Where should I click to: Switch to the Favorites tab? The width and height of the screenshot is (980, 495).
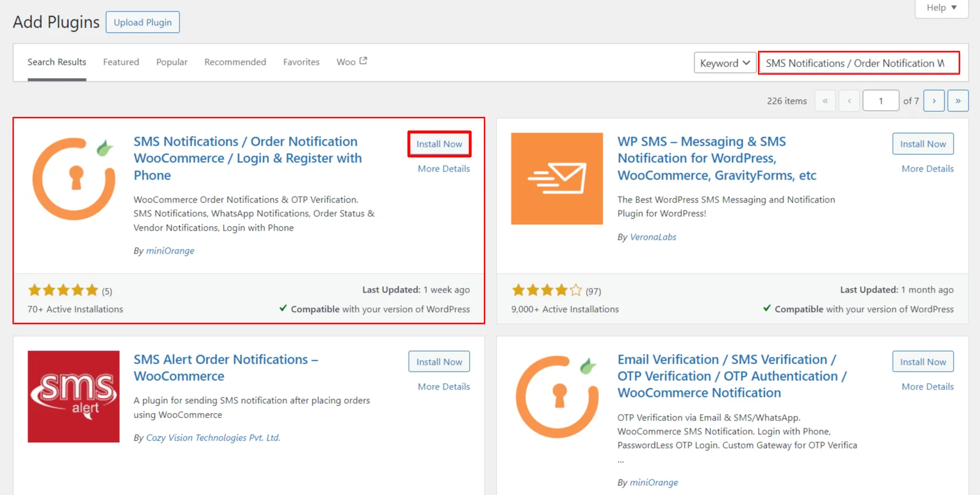(301, 62)
